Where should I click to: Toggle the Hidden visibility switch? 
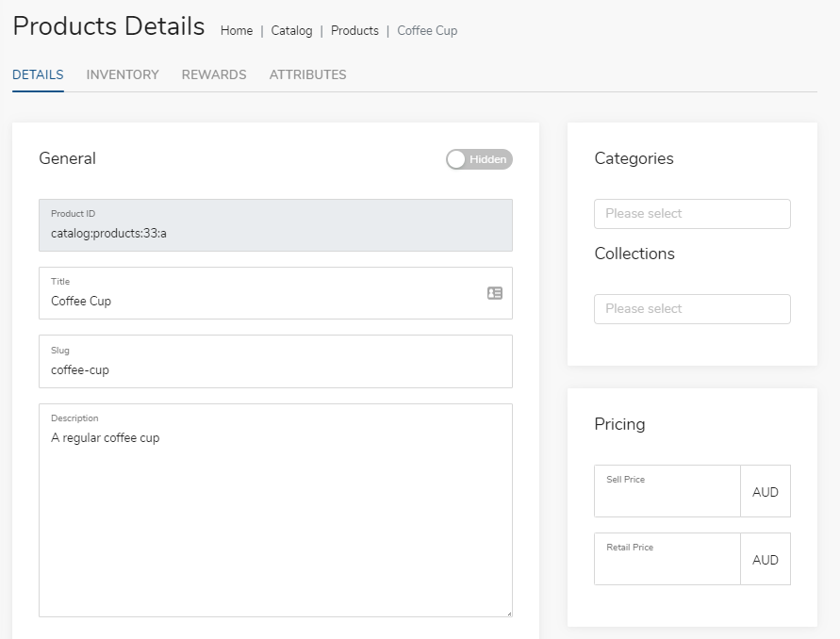[479, 159]
